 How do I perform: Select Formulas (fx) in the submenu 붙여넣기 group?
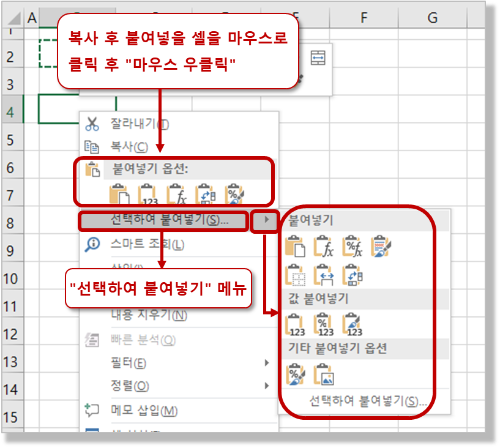pos(324,247)
